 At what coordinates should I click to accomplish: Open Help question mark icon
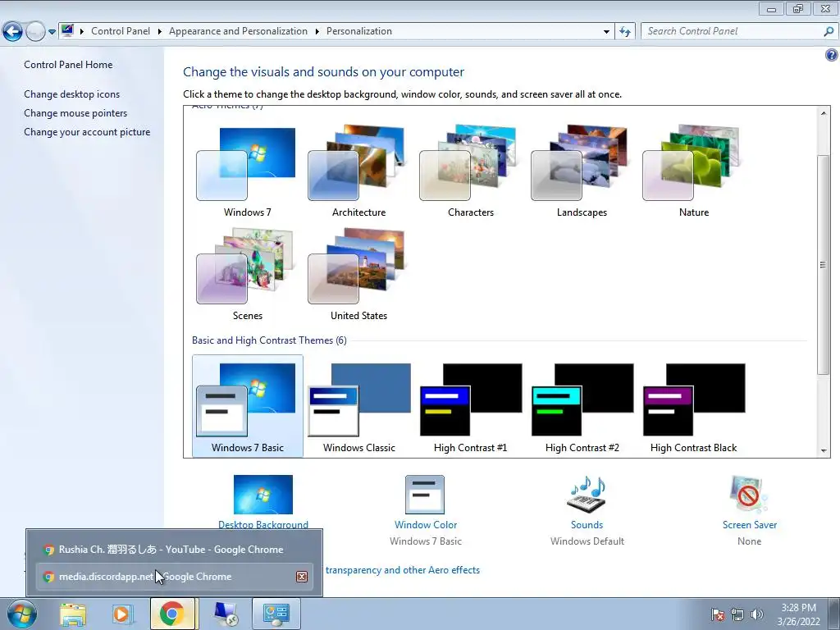[x=832, y=55]
